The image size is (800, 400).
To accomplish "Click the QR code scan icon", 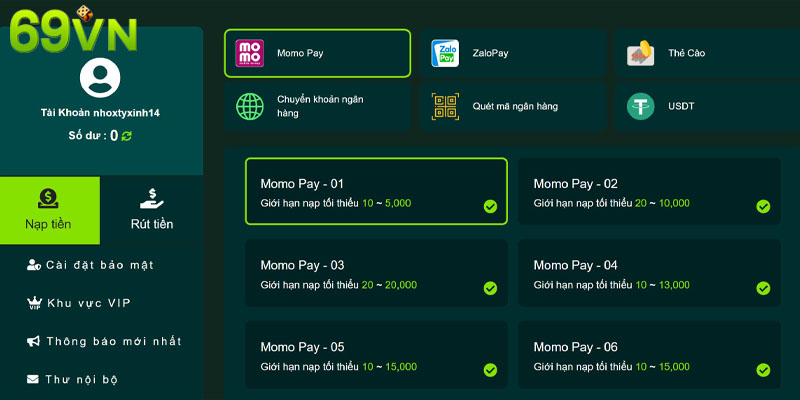I will coord(445,106).
